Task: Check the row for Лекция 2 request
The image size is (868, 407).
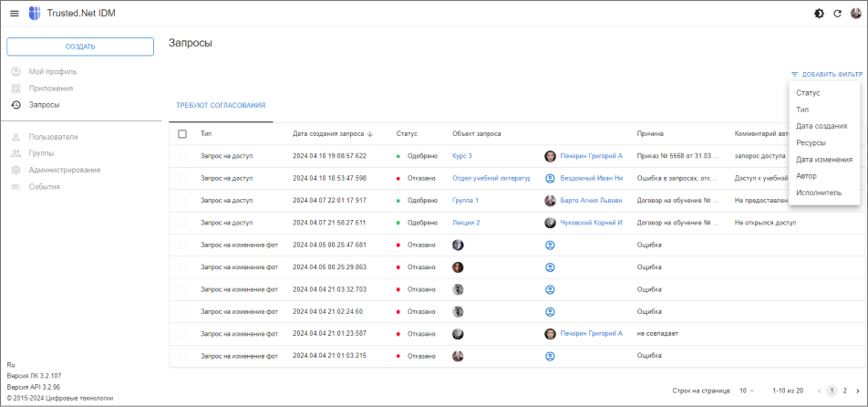Action: [x=182, y=223]
